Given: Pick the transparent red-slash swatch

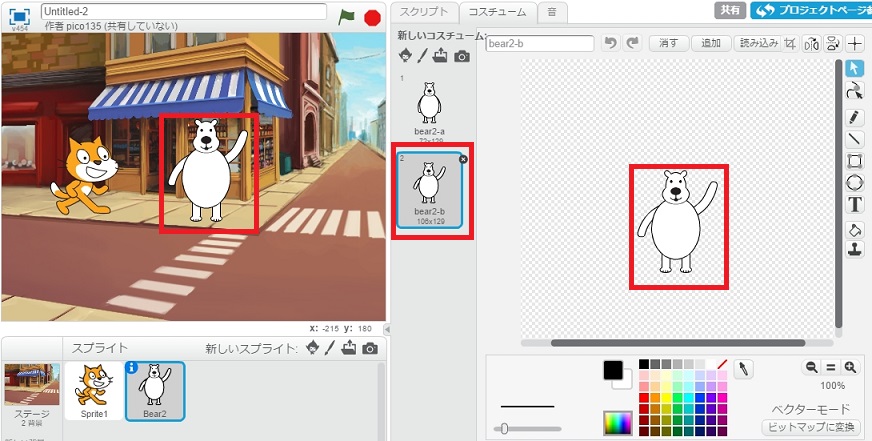Looking at the screenshot, I should 722,364.
